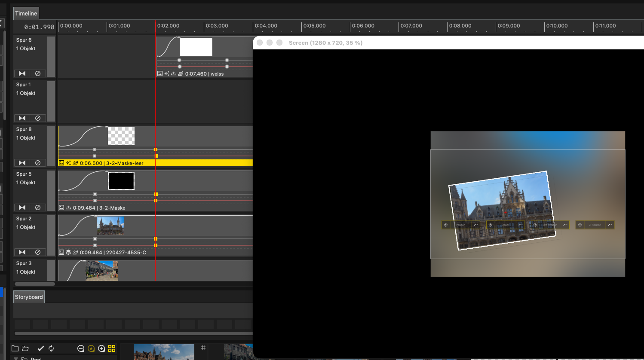The image size is (644, 360).
Task: Collapse the Pool folder tree arrow
Action: tap(16, 358)
